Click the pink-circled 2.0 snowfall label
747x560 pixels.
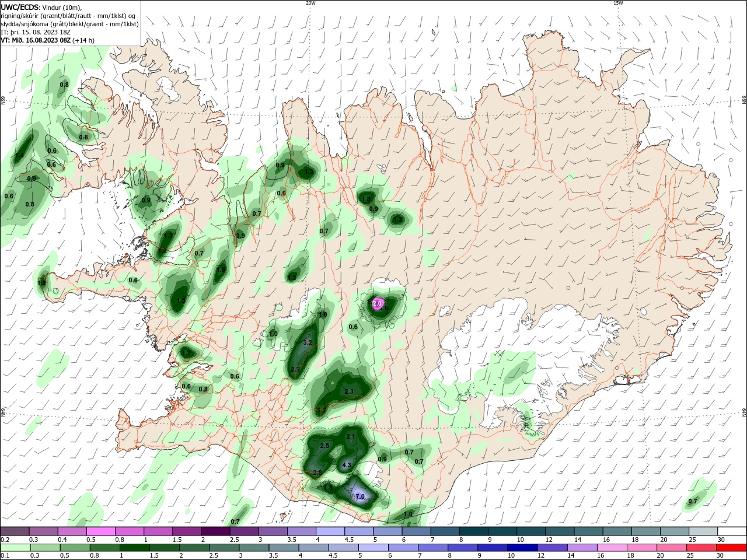pyautogui.click(x=377, y=303)
